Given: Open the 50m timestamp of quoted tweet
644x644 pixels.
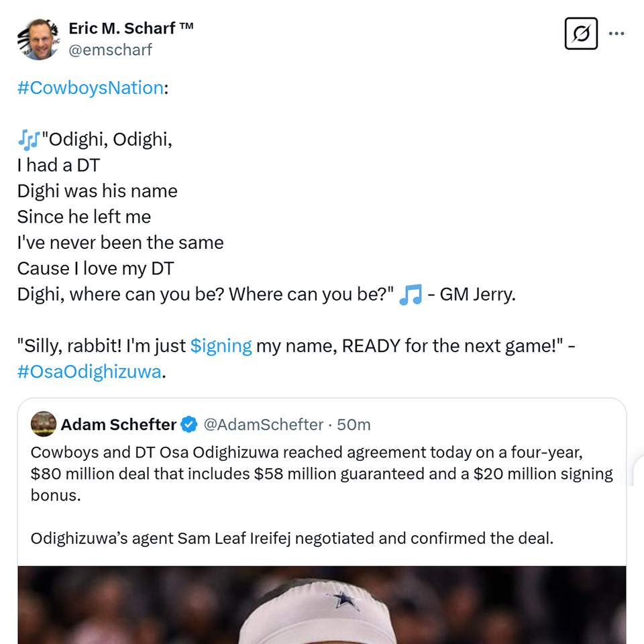Looking at the screenshot, I should pos(354,424).
